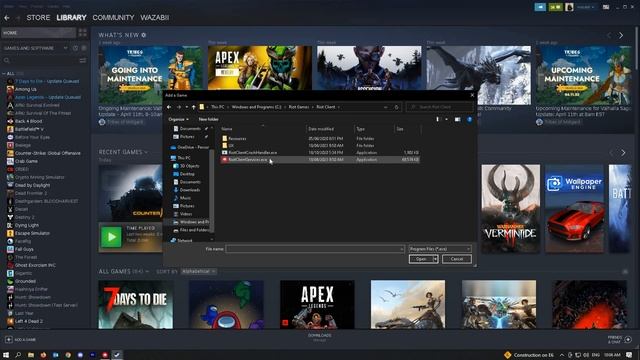Open the file dialog help icon

(x=469, y=120)
